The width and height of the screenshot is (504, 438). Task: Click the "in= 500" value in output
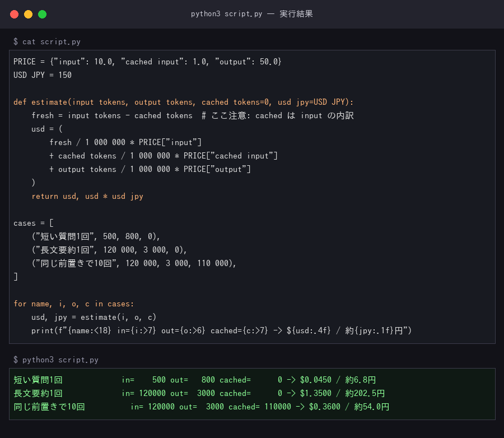point(144,380)
